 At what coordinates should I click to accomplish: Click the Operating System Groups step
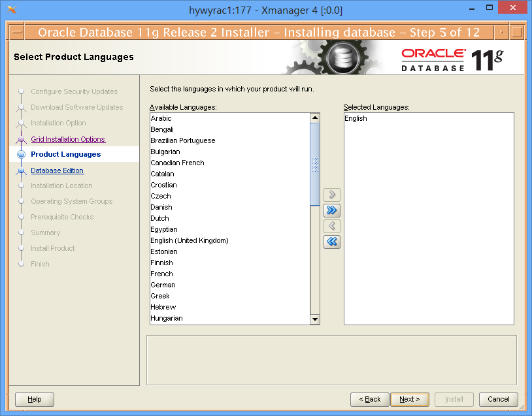(72, 201)
